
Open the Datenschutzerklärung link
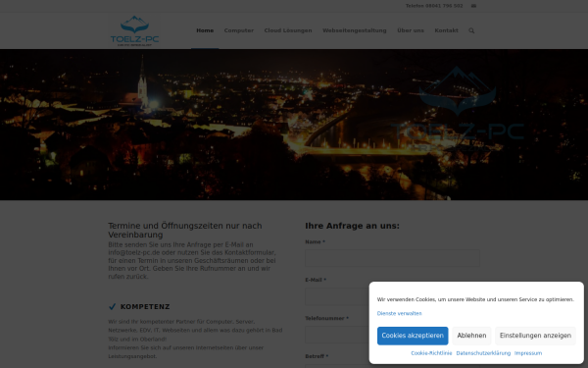pos(483,353)
